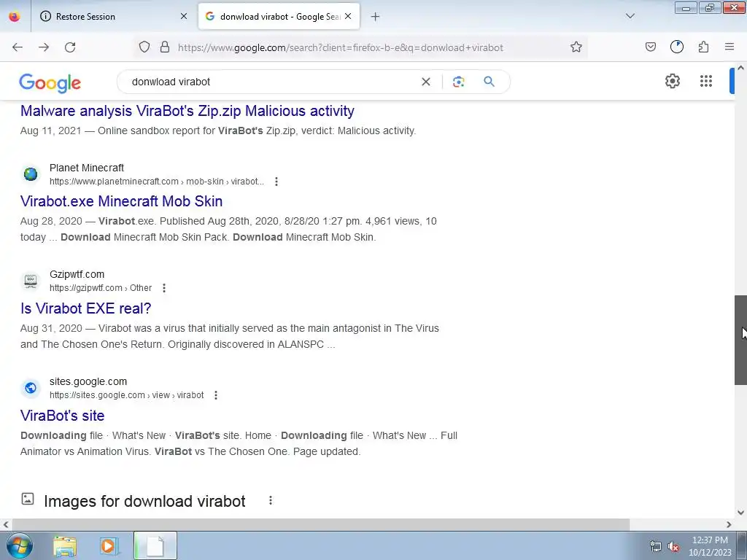Image resolution: width=747 pixels, height=560 pixels.
Task: Click the vertical scrollbar thumb
Action: [740, 340]
